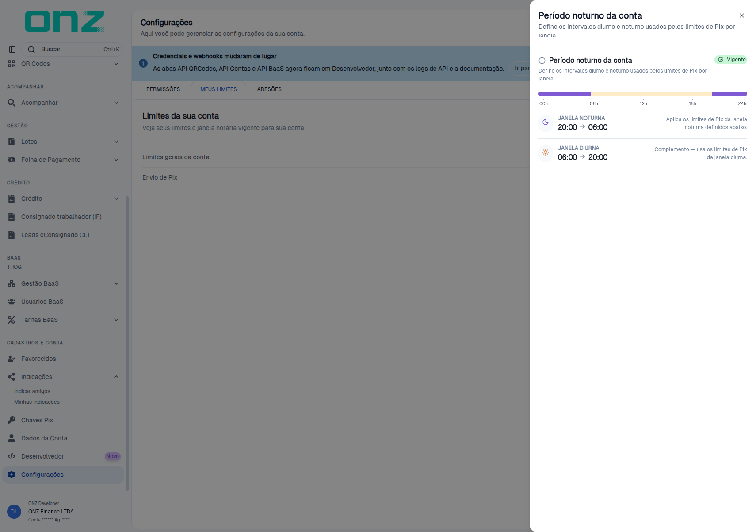Screen dimensions: 756x532
Task: Click the Favorecidos user-check icon
Action: (11, 359)
